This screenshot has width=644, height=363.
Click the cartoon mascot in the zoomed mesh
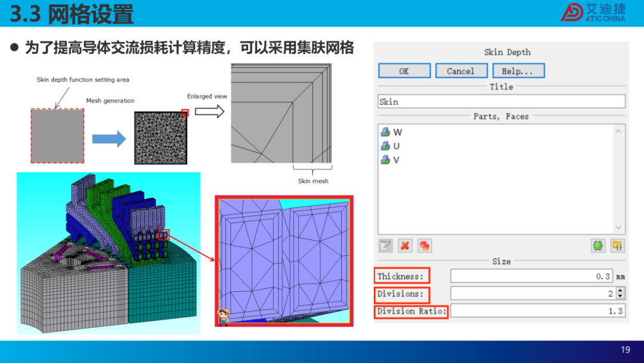[x=224, y=316]
